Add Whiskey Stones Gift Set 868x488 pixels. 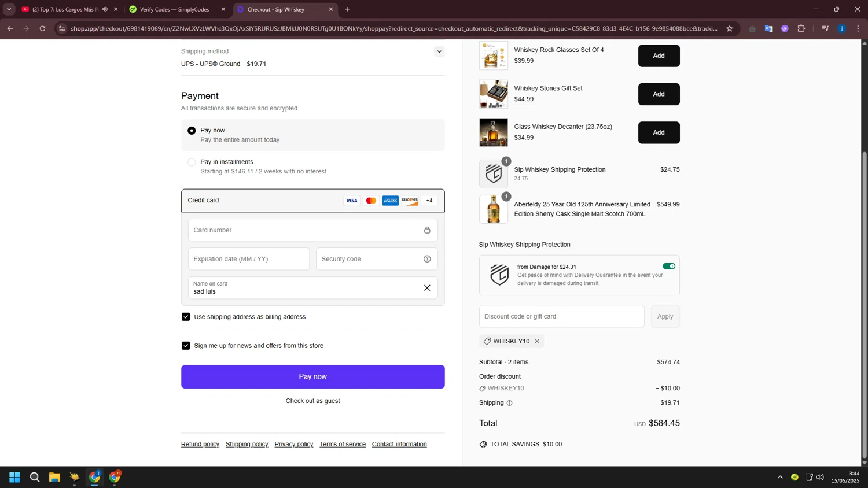tap(659, 94)
